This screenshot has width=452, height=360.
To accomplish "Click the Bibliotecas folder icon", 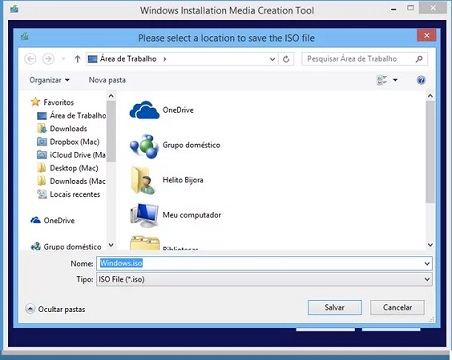I will click(145, 243).
